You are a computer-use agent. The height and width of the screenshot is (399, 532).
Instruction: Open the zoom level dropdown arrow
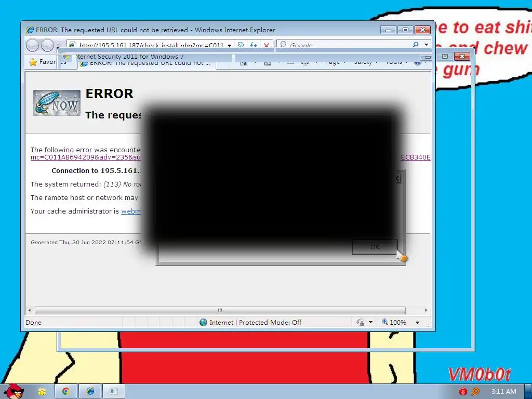tap(417, 322)
